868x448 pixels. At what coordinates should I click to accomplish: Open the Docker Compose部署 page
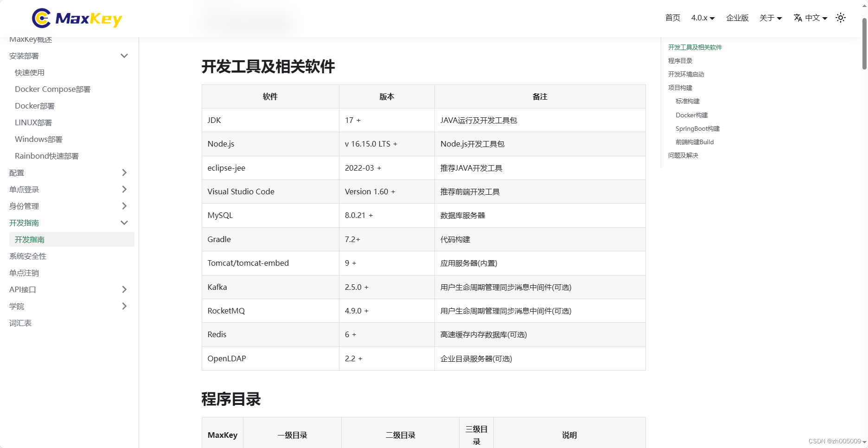click(x=52, y=89)
